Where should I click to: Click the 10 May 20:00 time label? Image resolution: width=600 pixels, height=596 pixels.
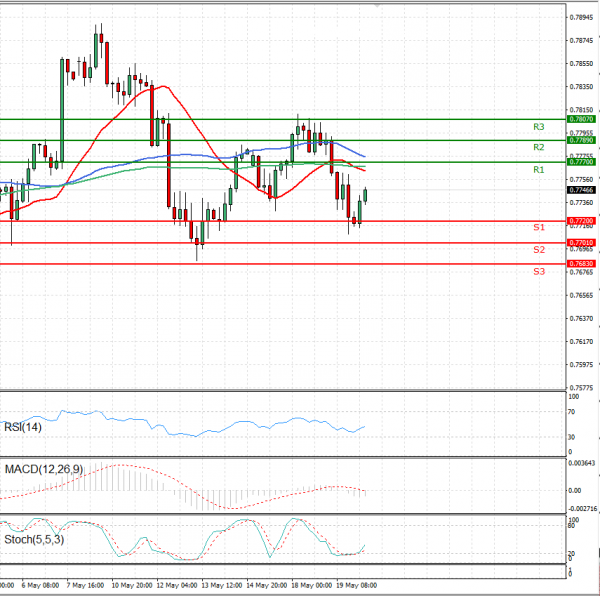[131, 586]
